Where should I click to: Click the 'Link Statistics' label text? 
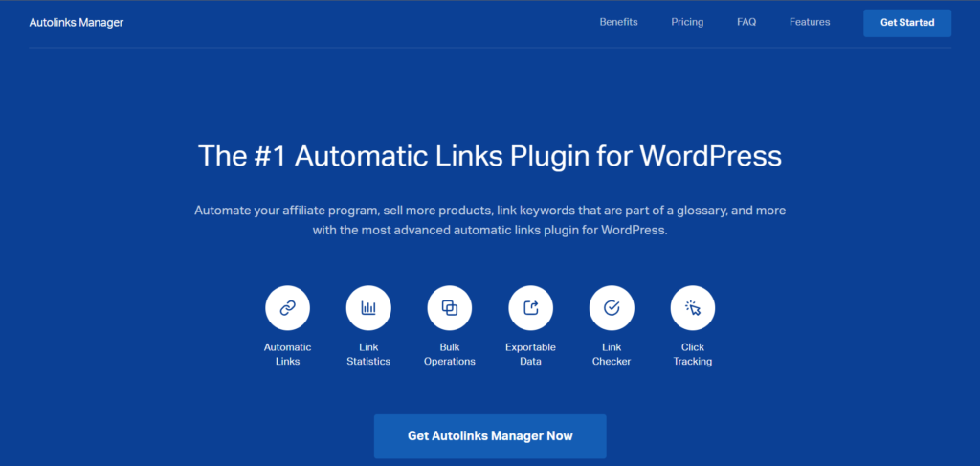pos(368,354)
